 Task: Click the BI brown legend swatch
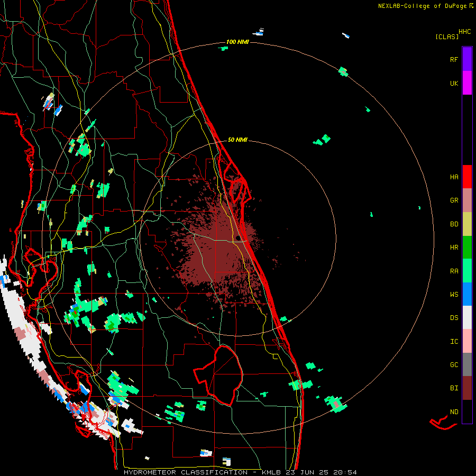467,388
